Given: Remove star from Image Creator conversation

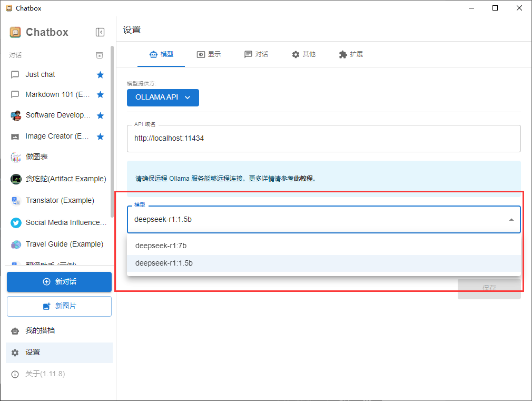Looking at the screenshot, I should pyautogui.click(x=100, y=136).
